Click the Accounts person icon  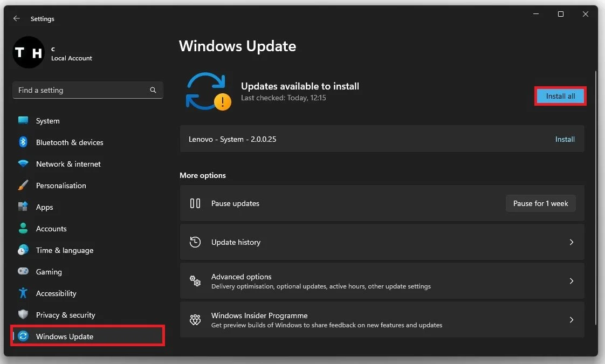coord(23,228)
